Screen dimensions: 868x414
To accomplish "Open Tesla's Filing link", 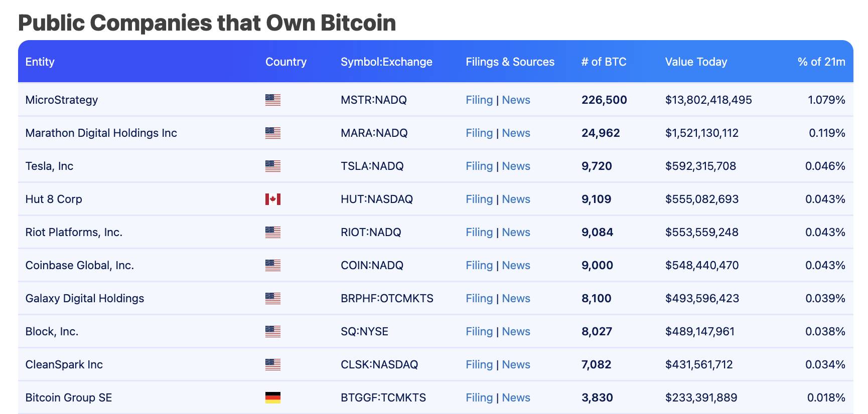I will pos(479,166).
